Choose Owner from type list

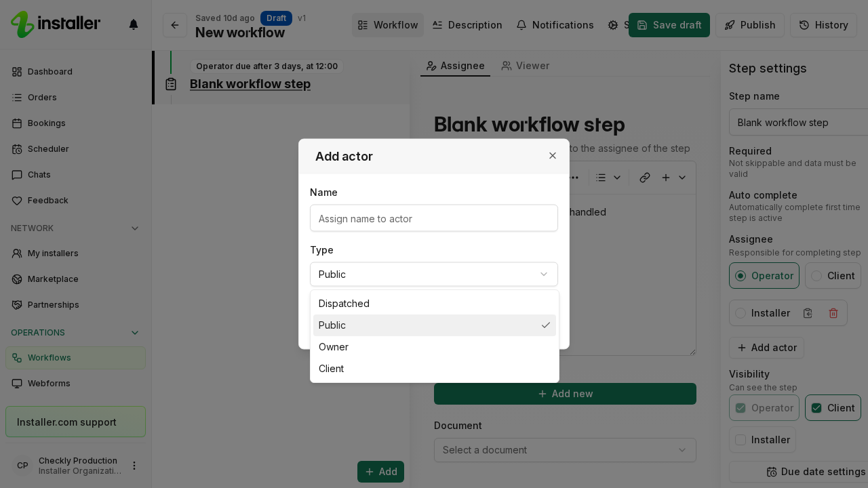pos(435,347)
